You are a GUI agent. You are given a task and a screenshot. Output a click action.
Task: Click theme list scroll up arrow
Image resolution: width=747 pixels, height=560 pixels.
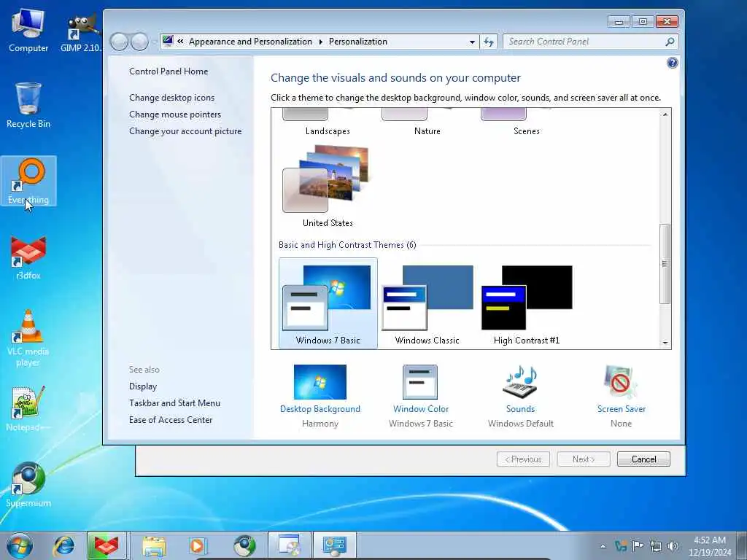(665, 114)
